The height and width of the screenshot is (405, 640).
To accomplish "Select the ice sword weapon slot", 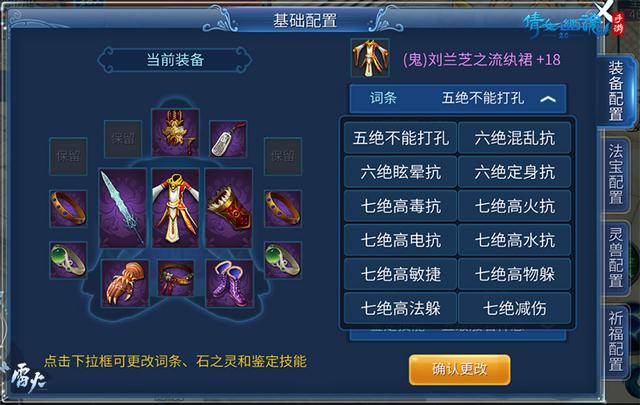I will coord(123,208).
